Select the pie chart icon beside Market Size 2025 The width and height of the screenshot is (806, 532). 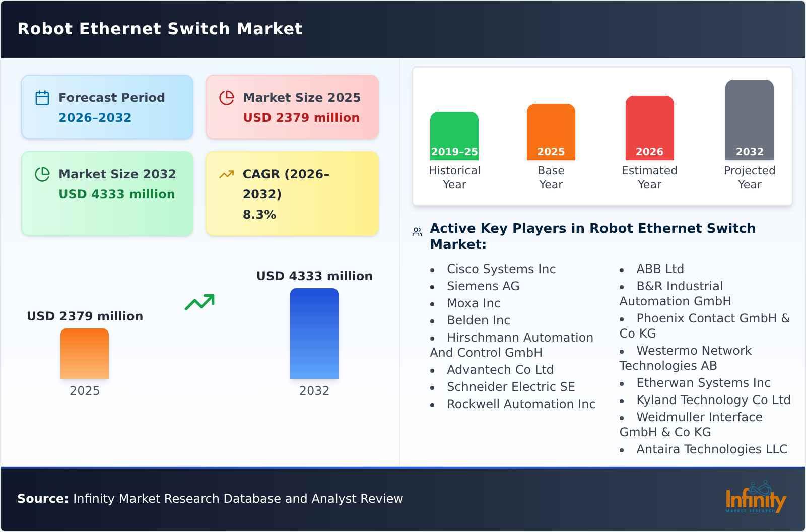(227, 97)
